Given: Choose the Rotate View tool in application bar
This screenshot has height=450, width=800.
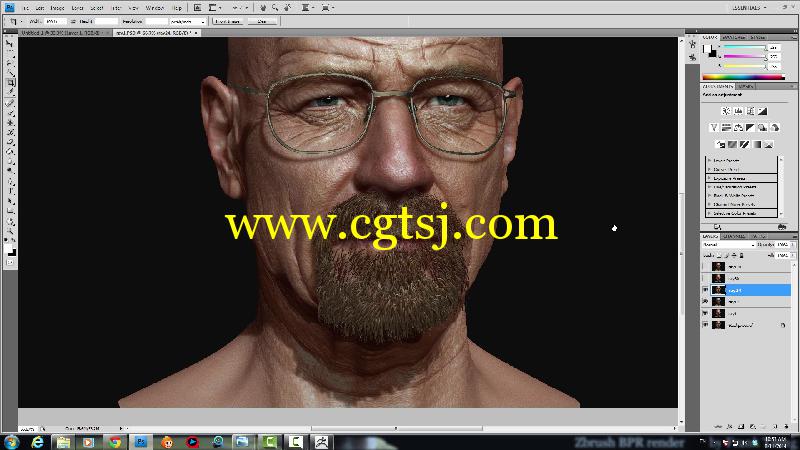Looking at the screenshot, I should tap(287, 8).
